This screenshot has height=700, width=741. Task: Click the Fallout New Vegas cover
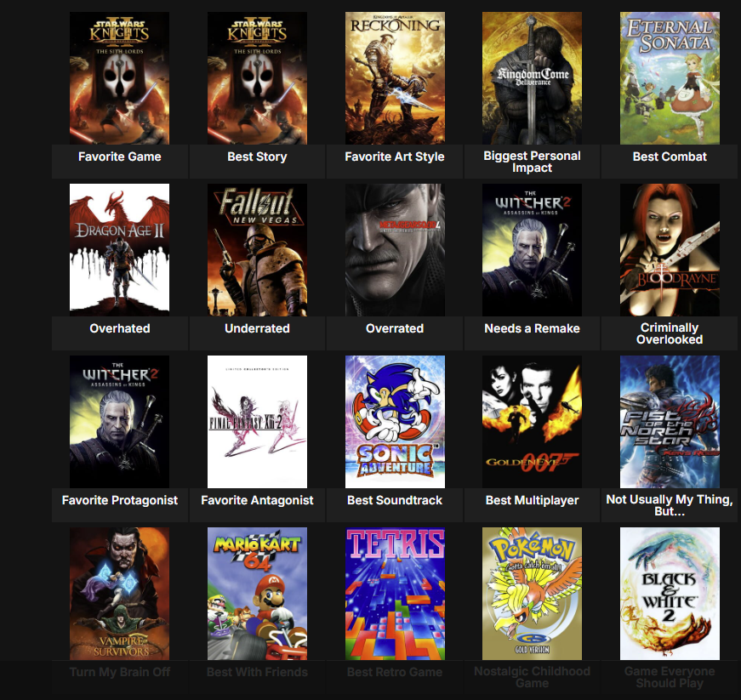257,250
